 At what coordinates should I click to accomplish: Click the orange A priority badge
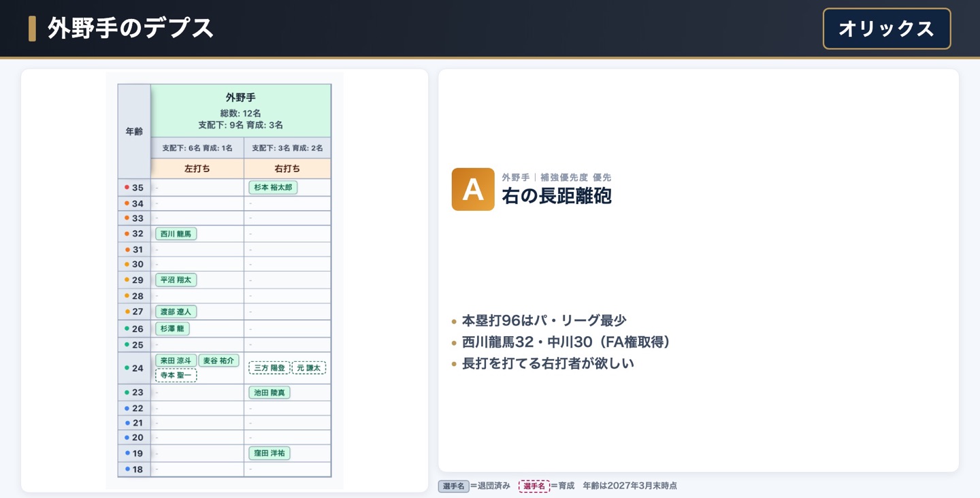coord(473,189)
